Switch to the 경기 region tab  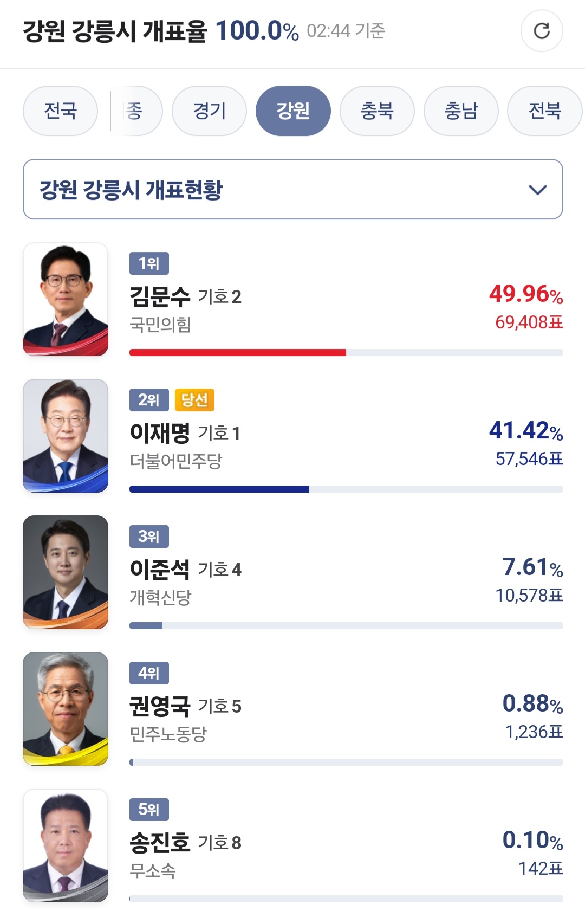(209, 111)
